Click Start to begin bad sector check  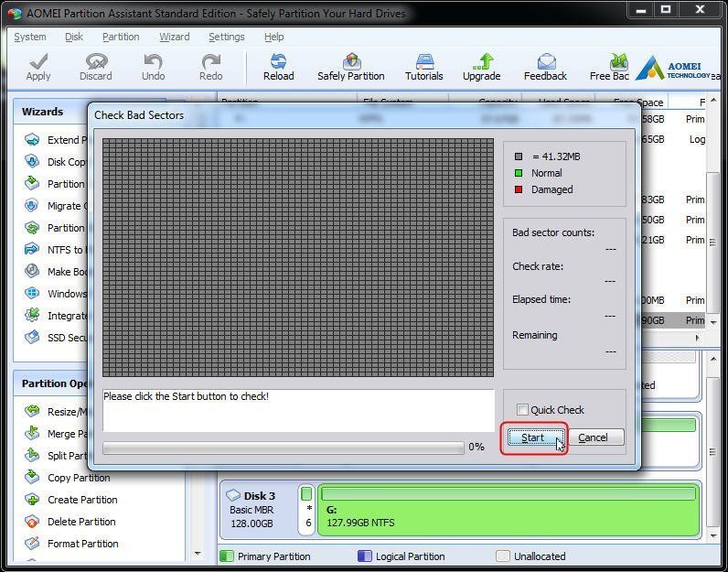[535, 437]
